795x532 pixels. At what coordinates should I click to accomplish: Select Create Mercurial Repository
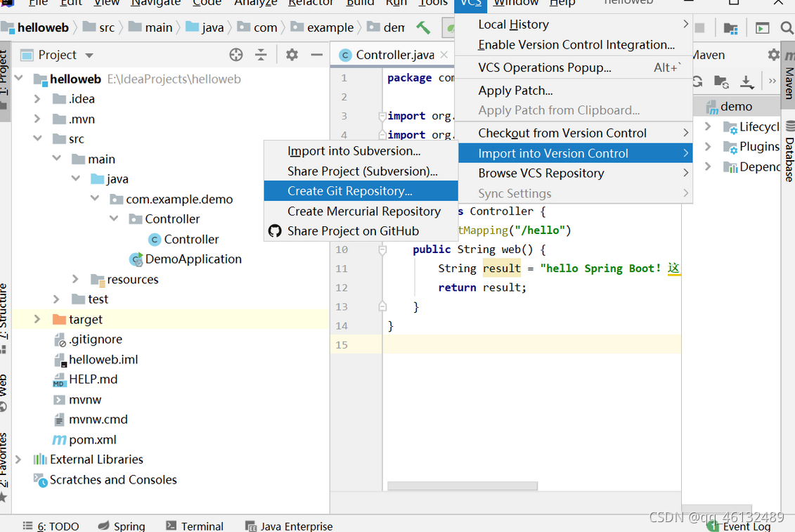[x=361, y=211]
